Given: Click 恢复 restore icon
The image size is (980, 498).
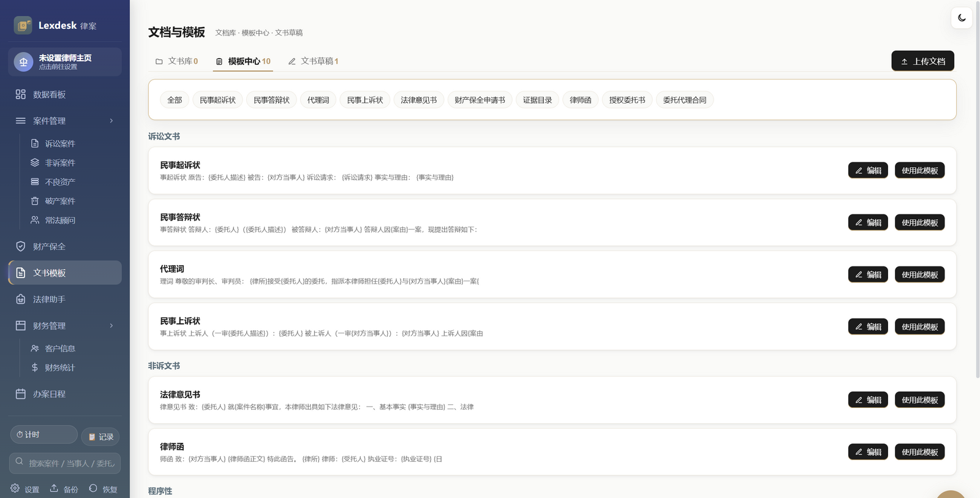Looking at the screenshot, I should [x=93, y=488].
